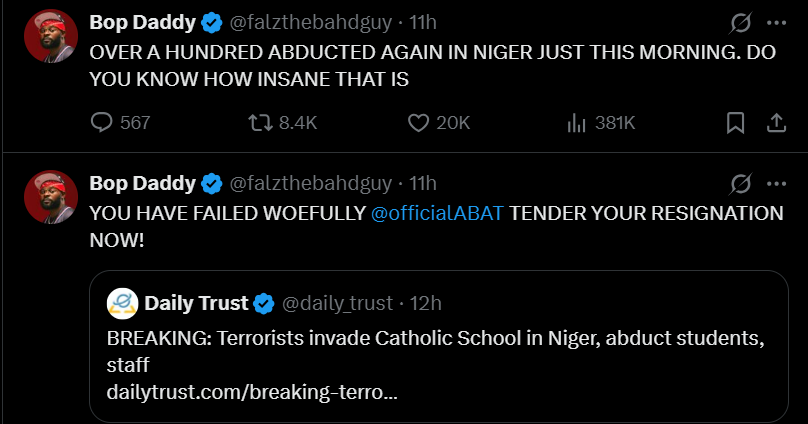Bookmark the first tweet
The width and height of the screenshot is (808, 424).
tap(735, 123)
